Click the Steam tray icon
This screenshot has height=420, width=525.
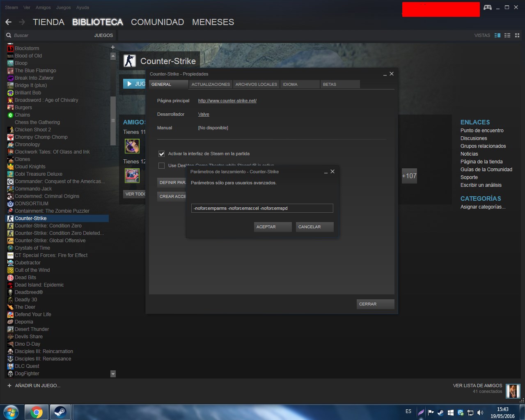[440, 413]
